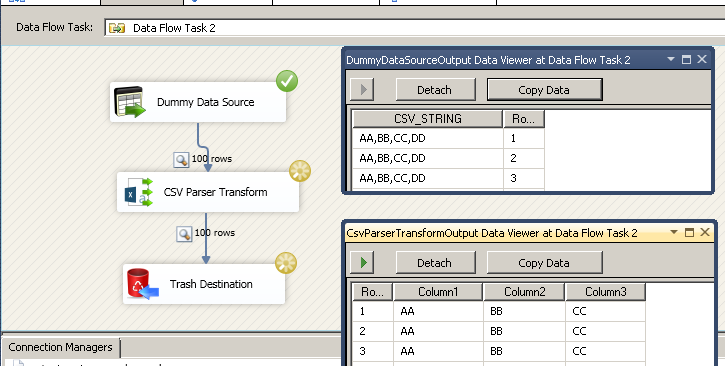This screenshot has width=725, height=366.
Task: Click the CSV Parser Transform label text
Action: click(x=215, y=192)
